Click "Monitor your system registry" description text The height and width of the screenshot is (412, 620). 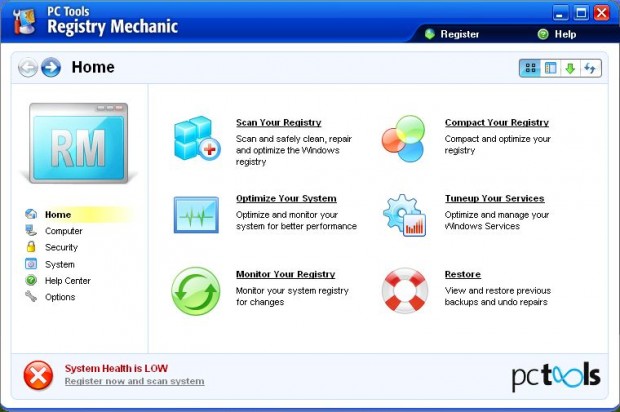292,291
